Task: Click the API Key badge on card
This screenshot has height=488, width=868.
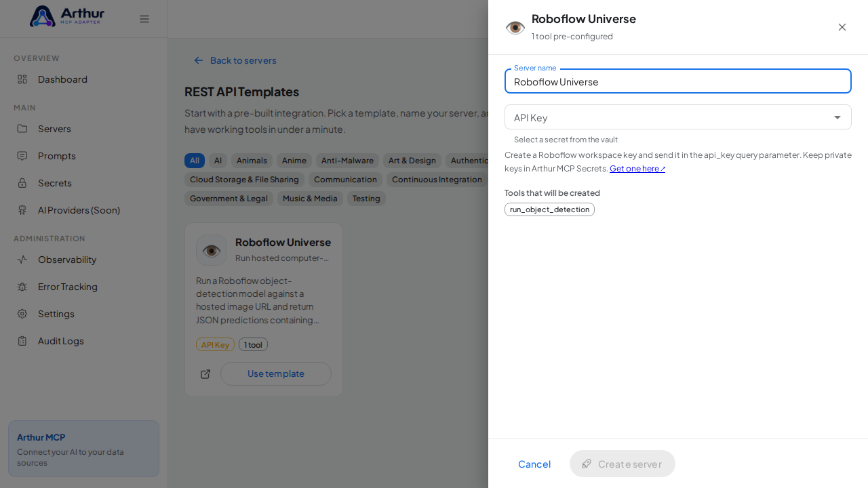Action: (215, 344)
